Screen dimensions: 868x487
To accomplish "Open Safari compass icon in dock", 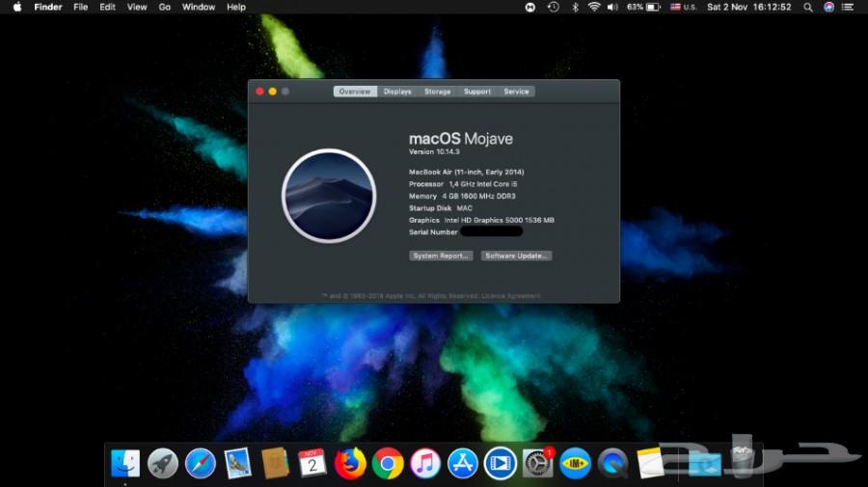I will [x=201, y=463].
